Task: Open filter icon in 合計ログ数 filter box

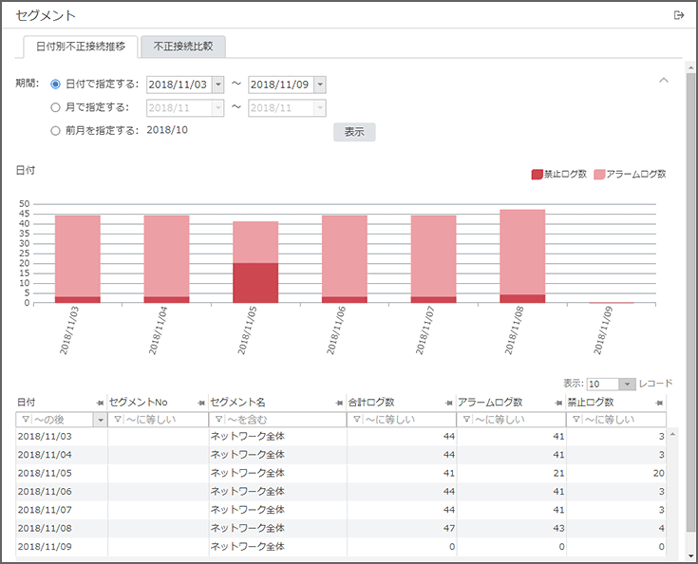Action: point(355,420)
